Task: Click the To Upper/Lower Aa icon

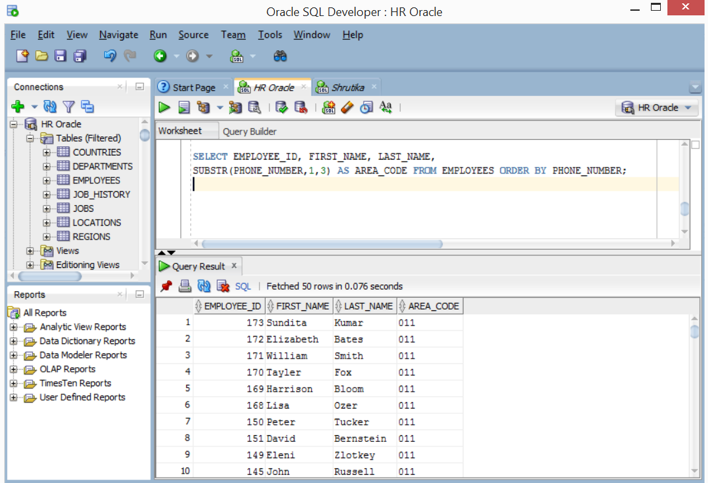Action: point(385,107)
